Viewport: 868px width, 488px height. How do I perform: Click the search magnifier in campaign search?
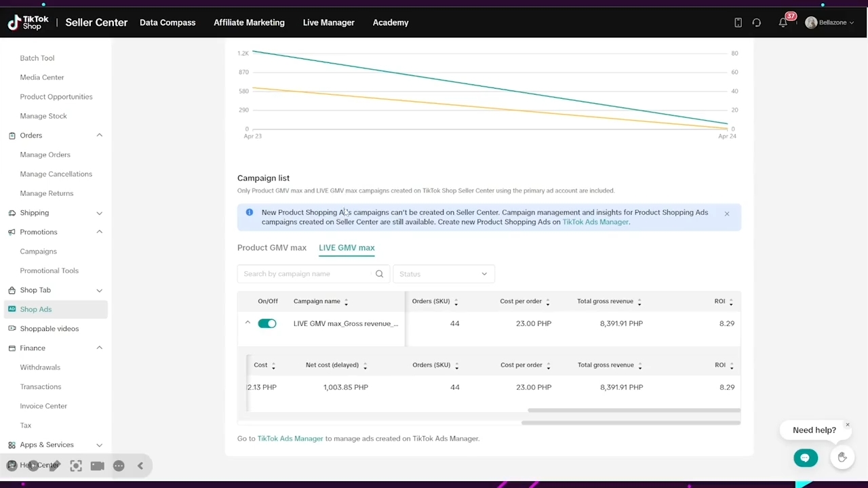pos(379,274)
